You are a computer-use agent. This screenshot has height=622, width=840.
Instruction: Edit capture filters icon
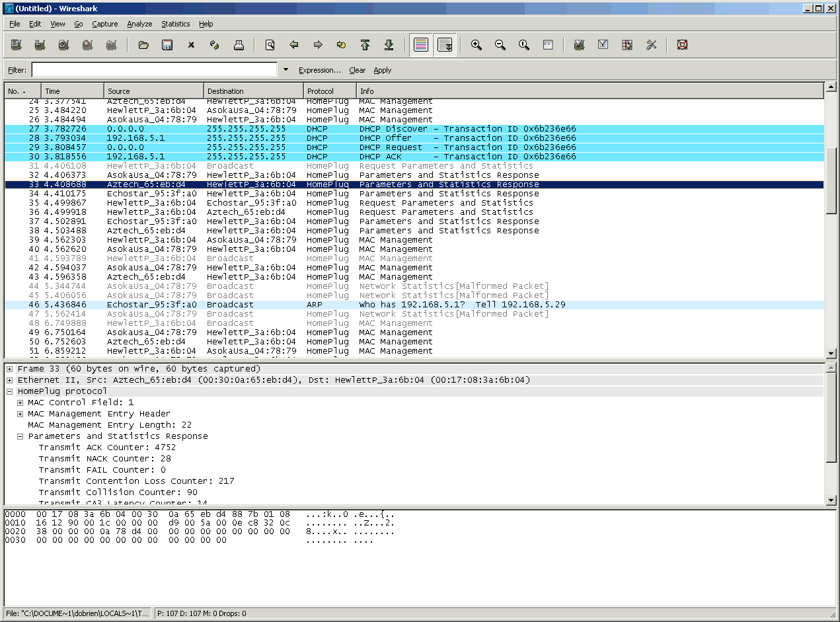pyautogui.click(x=580, y=45)
